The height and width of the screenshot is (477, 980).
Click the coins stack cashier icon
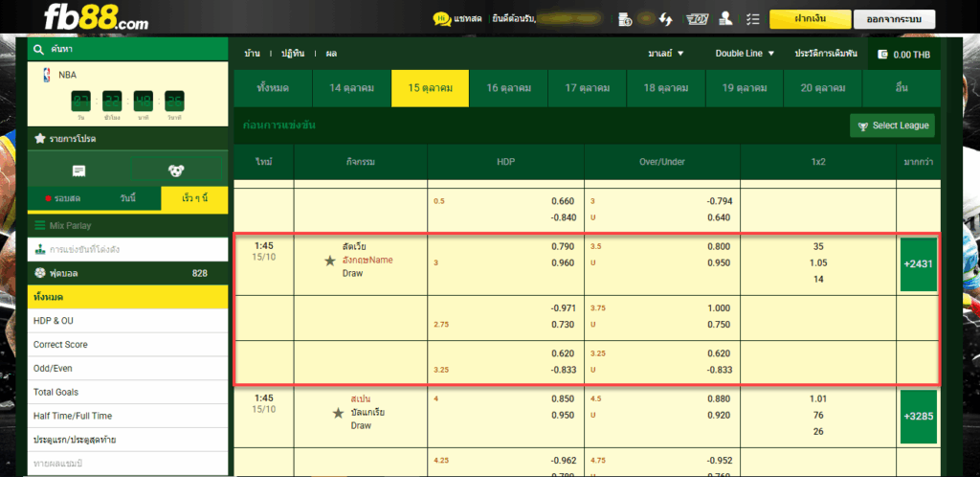pos(625,19)
